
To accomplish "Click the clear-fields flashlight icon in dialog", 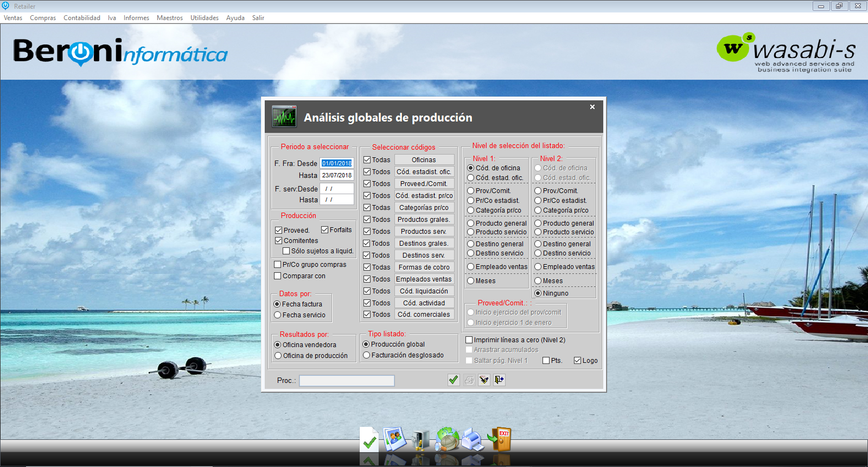I will click(484, 380).
